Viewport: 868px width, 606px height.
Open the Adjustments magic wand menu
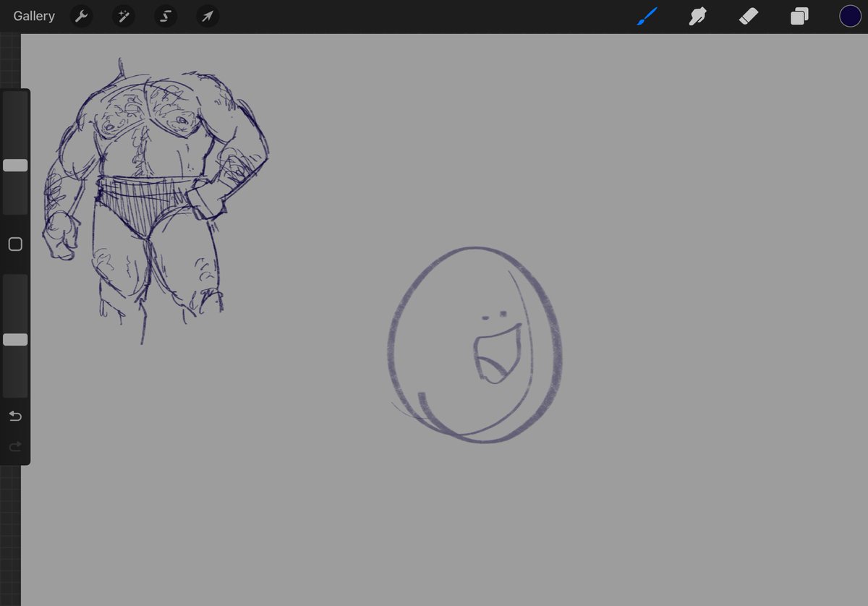click(x=123, y=15)
